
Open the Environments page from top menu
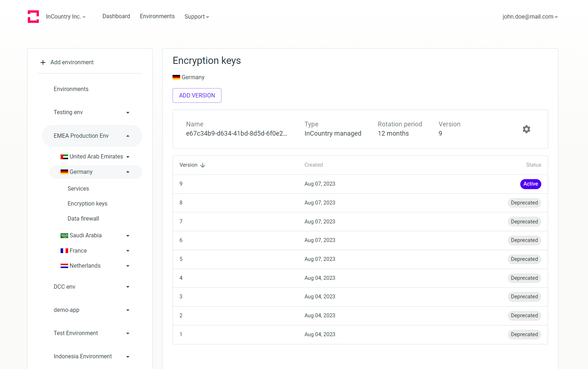coord(157,16)
